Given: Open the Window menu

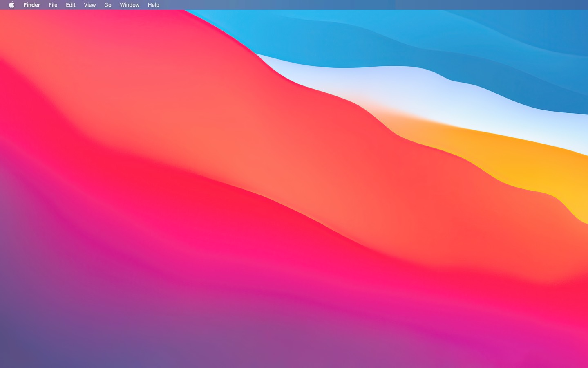Looking at the screenshot, I should pos(130,5).
